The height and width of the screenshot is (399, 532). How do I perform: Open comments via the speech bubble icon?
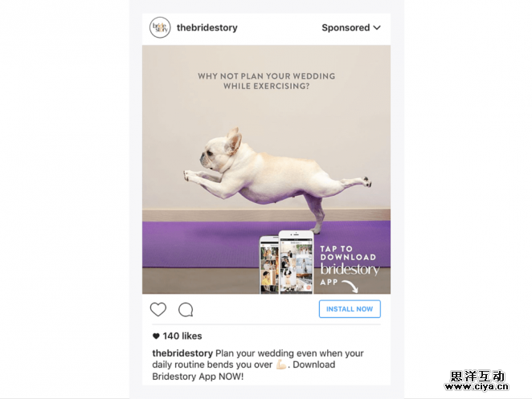(x=186, y=310)
